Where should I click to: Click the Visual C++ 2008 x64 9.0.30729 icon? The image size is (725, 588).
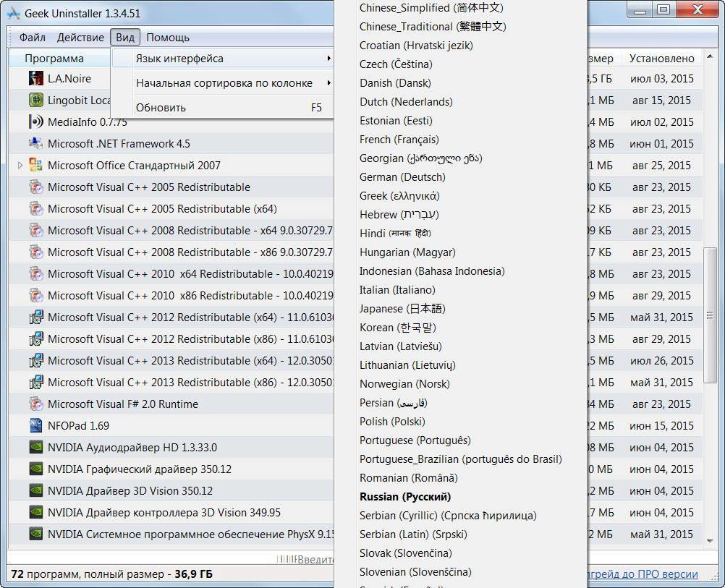[x=36, y=231]
